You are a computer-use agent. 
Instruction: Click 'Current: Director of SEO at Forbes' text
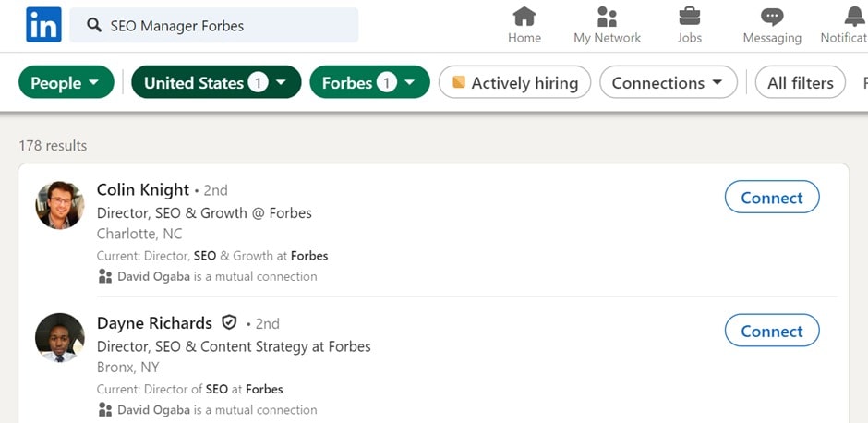click(x=190, y=389)
